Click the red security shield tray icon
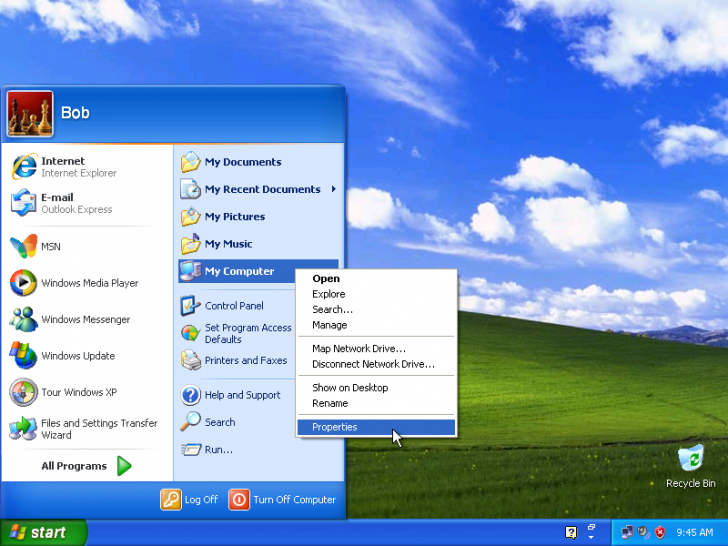This screenshot has width=728, height=546. pyautogui.click(x=660, y=532)
